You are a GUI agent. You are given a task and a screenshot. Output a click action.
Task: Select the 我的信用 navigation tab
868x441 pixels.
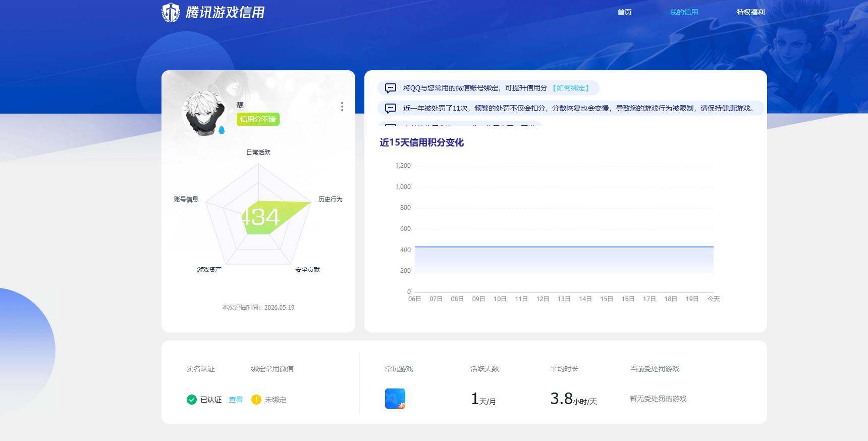[x=684, y=12]
